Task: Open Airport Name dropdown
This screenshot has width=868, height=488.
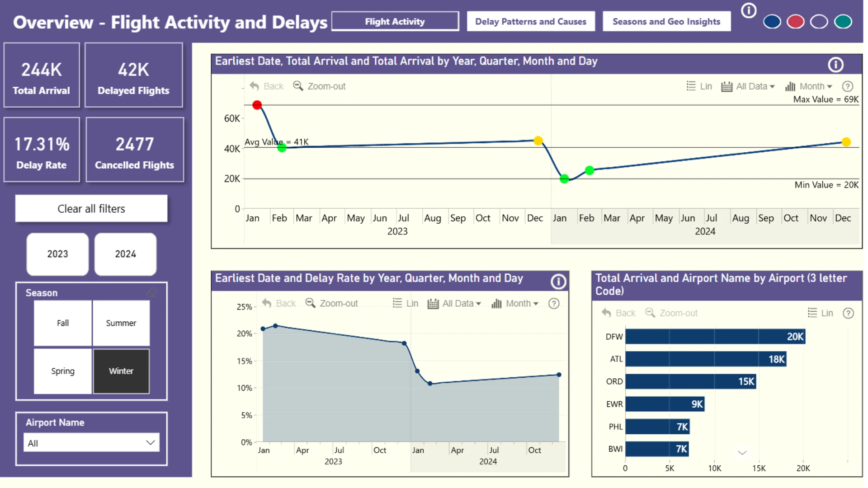Action: [91, 443]
